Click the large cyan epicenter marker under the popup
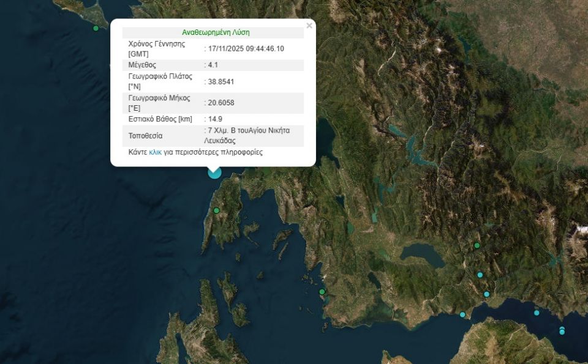This screenshot has width=588, height=364. [214, 172]
